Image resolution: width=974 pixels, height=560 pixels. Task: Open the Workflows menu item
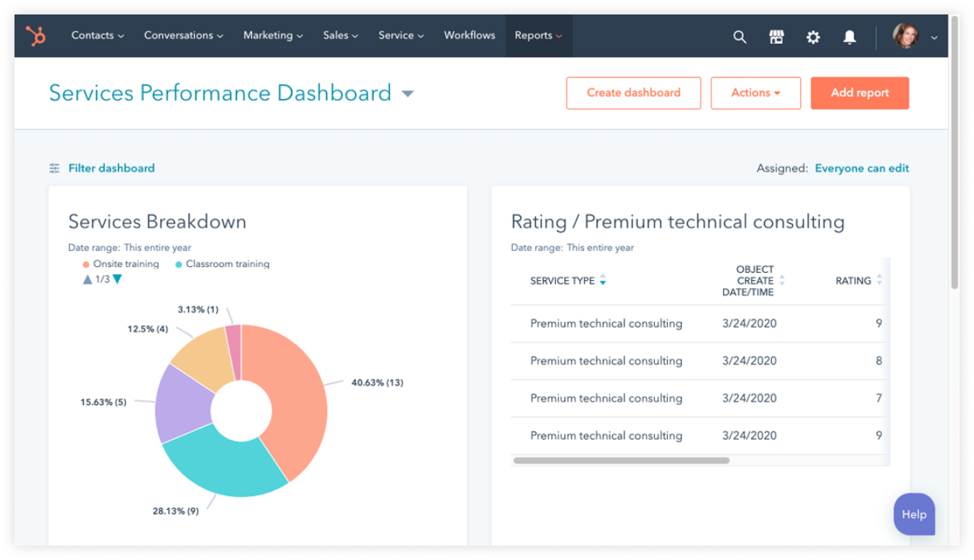(x=470, y=35)
